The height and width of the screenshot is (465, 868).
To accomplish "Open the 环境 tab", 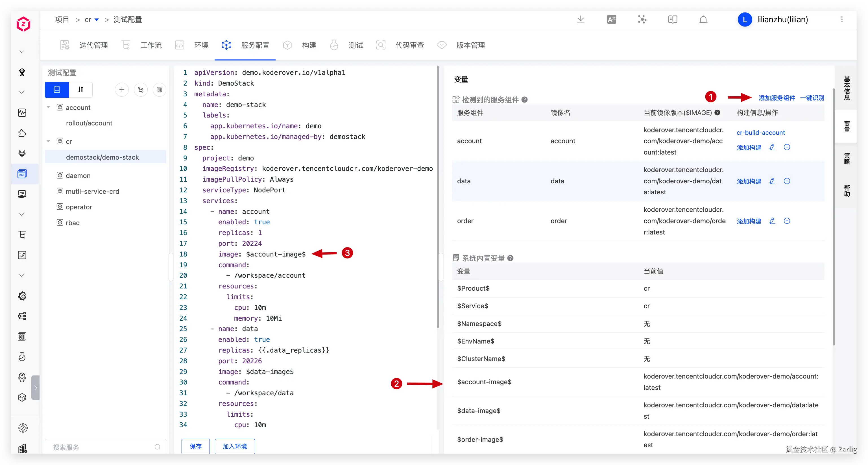I will tap(192, 45).
